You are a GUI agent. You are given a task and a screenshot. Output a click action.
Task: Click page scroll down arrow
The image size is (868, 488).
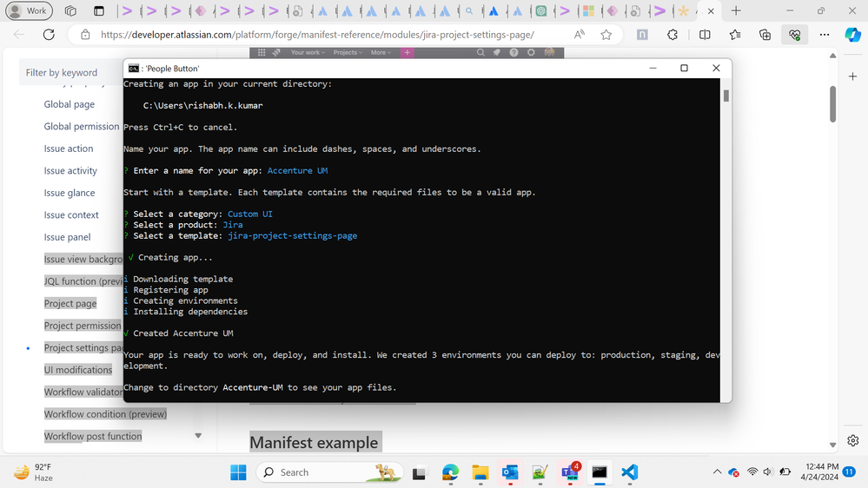(x=832, y=445)
